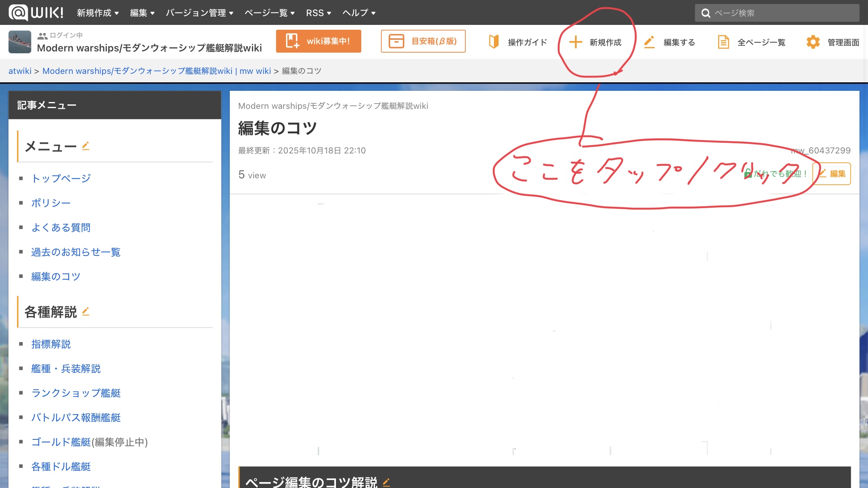The height and width of the screenshot is (488, 868).
Task: Click the 操作ガイド beginner mark icon
Action: pos(493,42)
